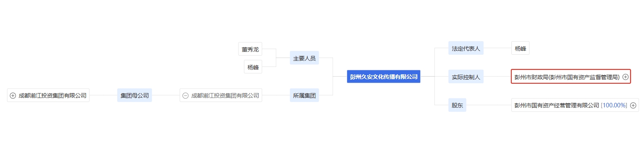Collapse 成都湔江投资集团有限公司 node via minus icon

click(x=185, y=96)
